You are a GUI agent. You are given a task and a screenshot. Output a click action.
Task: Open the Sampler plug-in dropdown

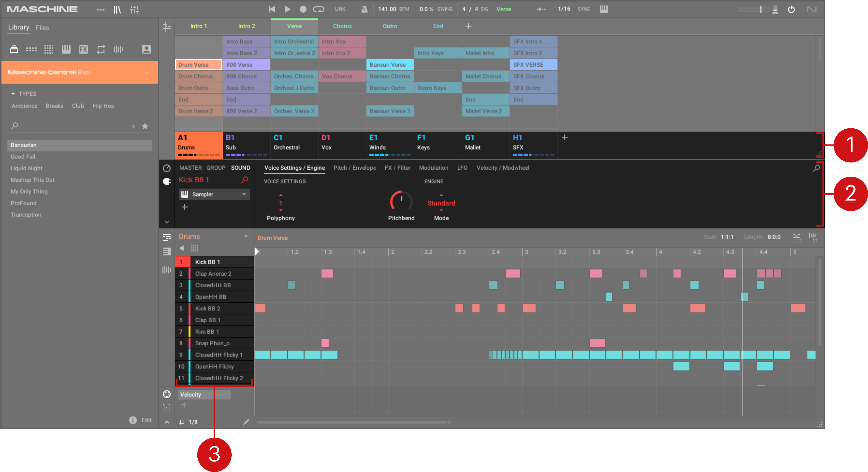pyautogui.click(x=244, y=195)
